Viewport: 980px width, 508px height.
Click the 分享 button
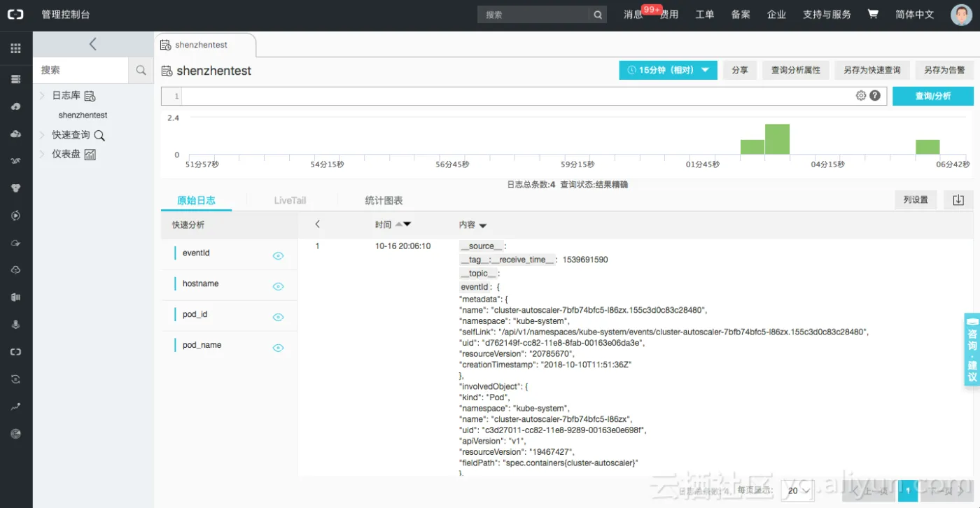pos(740,70)
